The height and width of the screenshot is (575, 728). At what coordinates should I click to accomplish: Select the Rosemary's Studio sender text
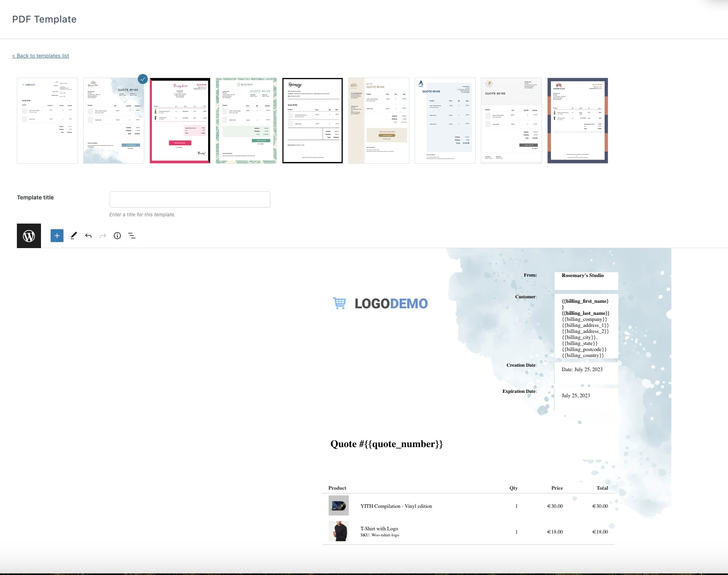tap(583, 275)
